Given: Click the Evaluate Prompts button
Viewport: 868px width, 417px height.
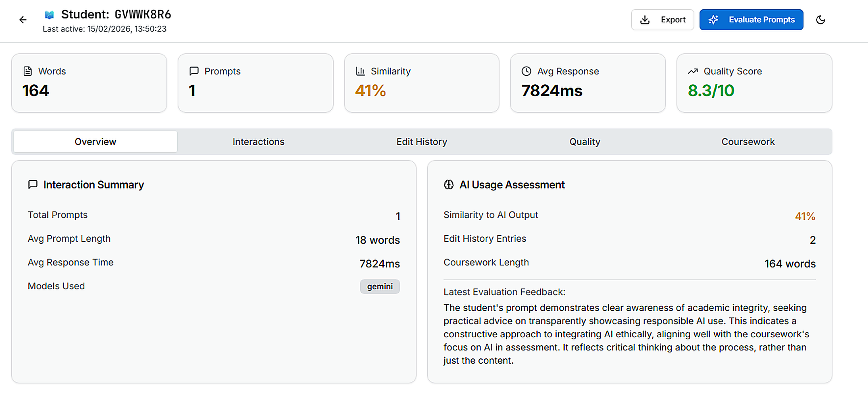Looking at the screenshot, I should pos(751,20).
